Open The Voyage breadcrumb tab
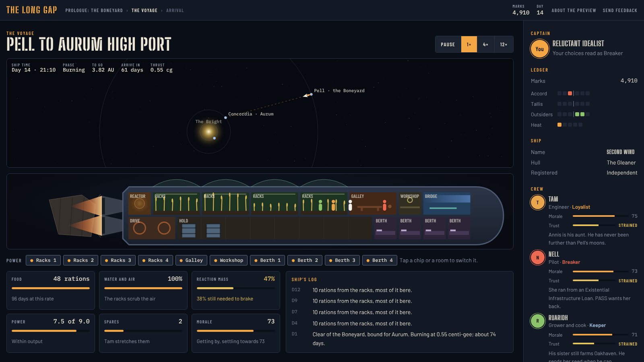Screen dimensions: 644x362 pyautogui.click(x=144, y=10)
